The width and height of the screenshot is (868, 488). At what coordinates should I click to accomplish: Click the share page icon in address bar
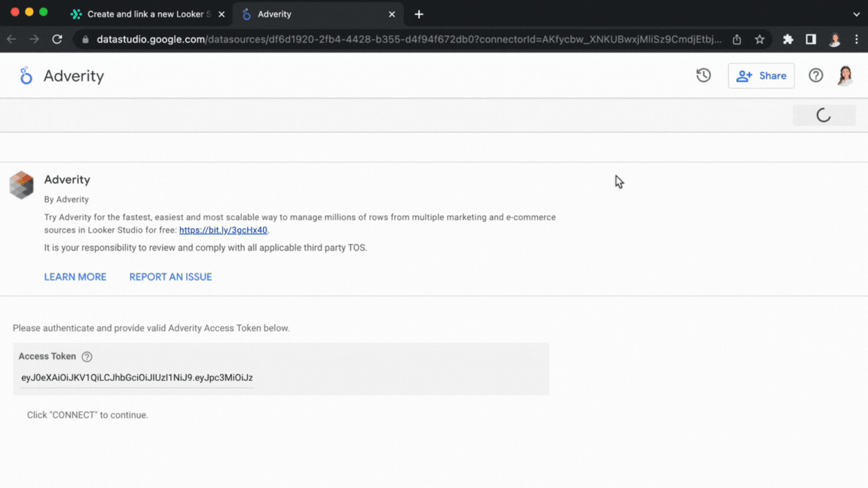click(737, 39)
